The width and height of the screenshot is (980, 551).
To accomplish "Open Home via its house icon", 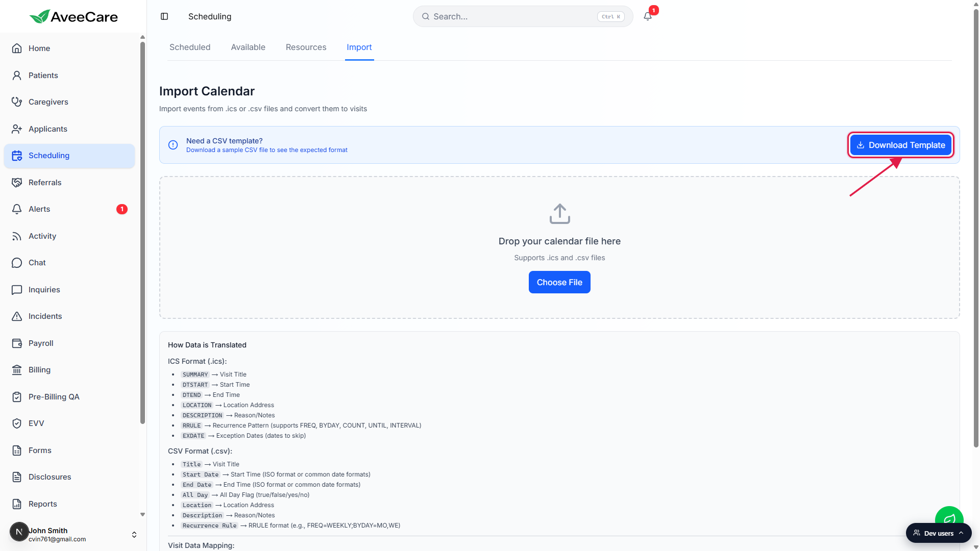I will [17, 48].
